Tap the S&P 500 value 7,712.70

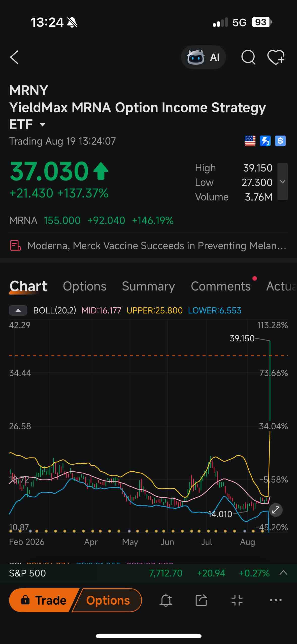[x=166, y=573]
